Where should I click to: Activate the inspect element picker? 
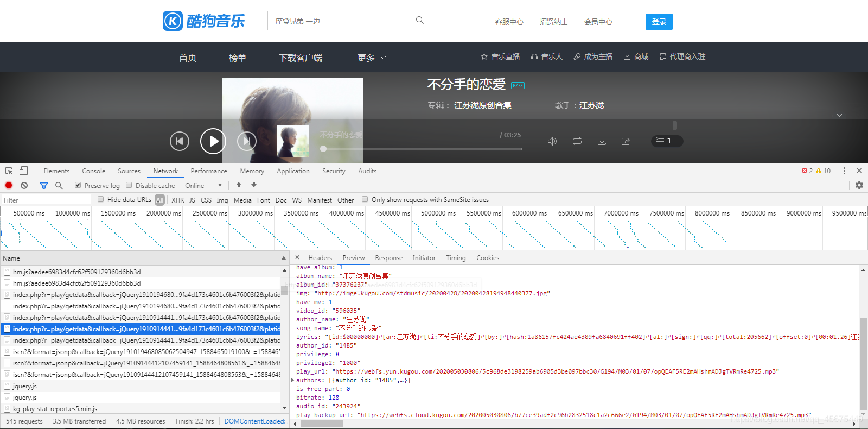click(9, 171)
